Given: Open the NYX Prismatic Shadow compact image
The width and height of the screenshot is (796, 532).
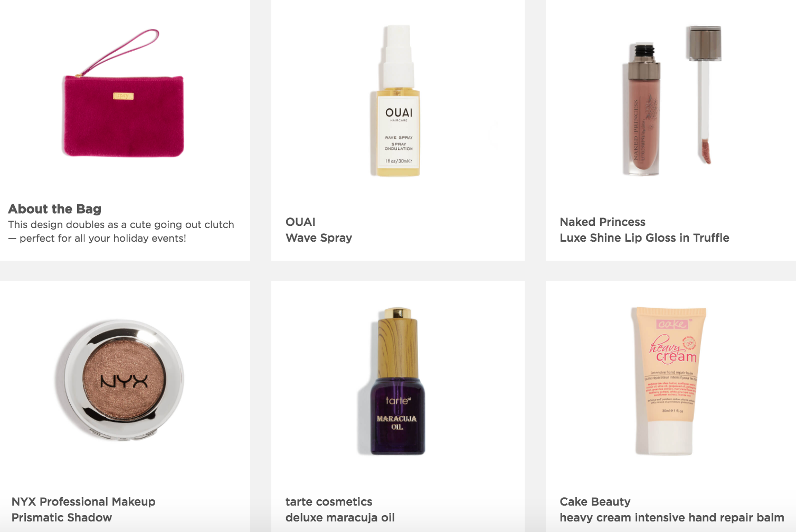Looking at the screenshot, I should pyautogui.click(x=120, y=379).
